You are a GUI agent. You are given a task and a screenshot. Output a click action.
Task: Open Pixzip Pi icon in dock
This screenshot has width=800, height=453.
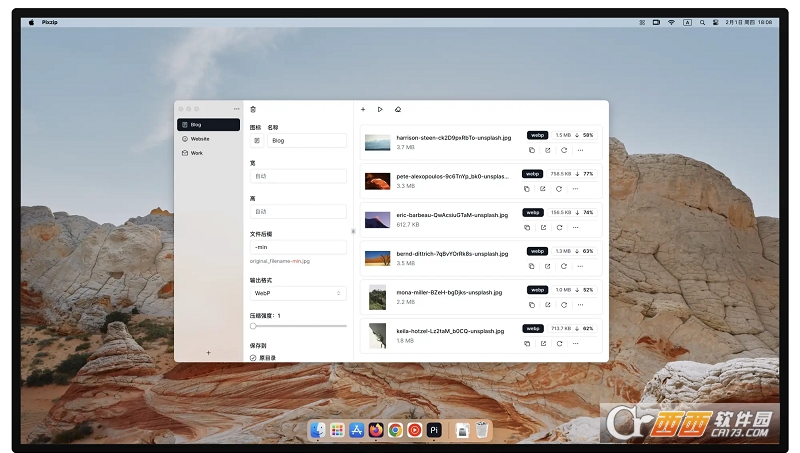click(x=434, y=430)
